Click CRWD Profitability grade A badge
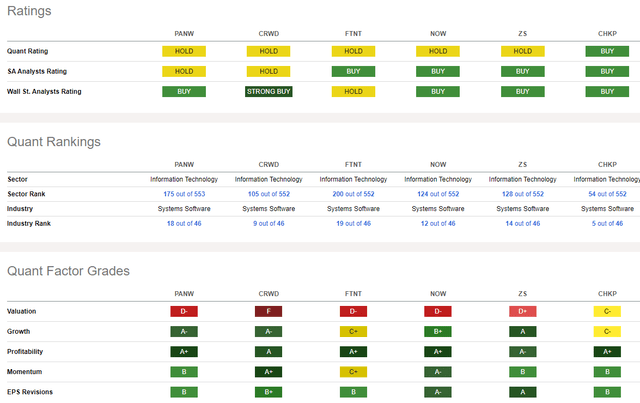The width and height of the screenshot is (640, 403). [x=269, y=352]
